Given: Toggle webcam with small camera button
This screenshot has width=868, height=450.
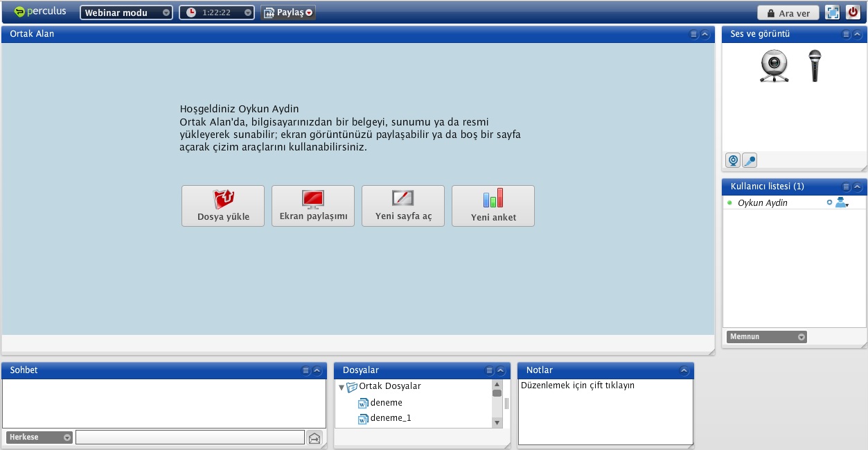Looking at the screenshot, I should point(733,160).
